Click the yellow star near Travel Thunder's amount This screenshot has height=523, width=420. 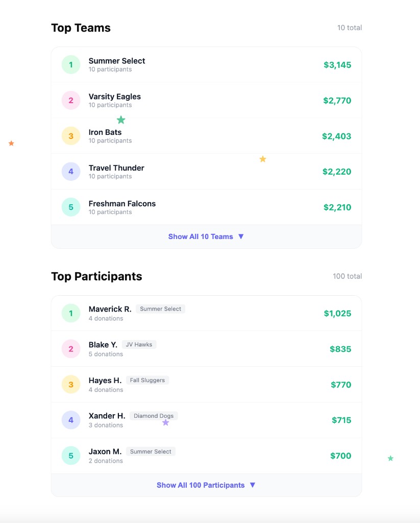pyautogui.click(x=263, y=159)
